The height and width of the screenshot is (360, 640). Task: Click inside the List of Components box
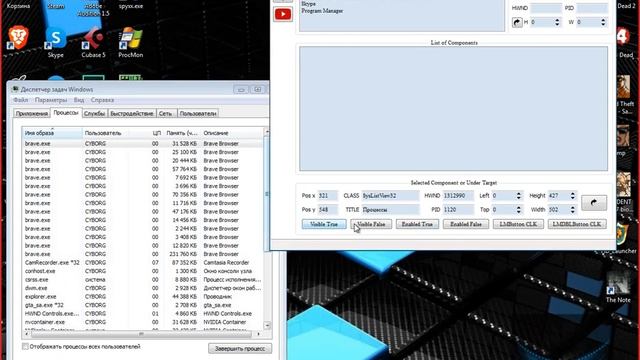pos(453,109)
